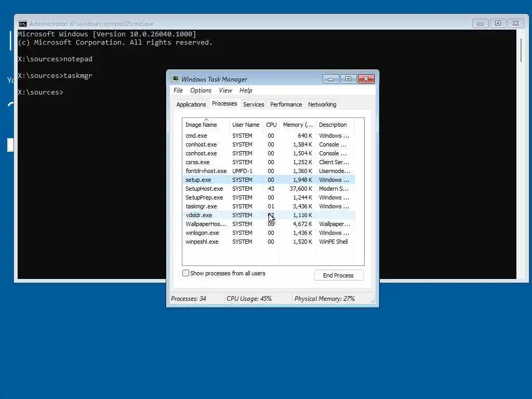Maximize the Windows Task Manager window
Screen dimensions: 532x399
point(348,79)
